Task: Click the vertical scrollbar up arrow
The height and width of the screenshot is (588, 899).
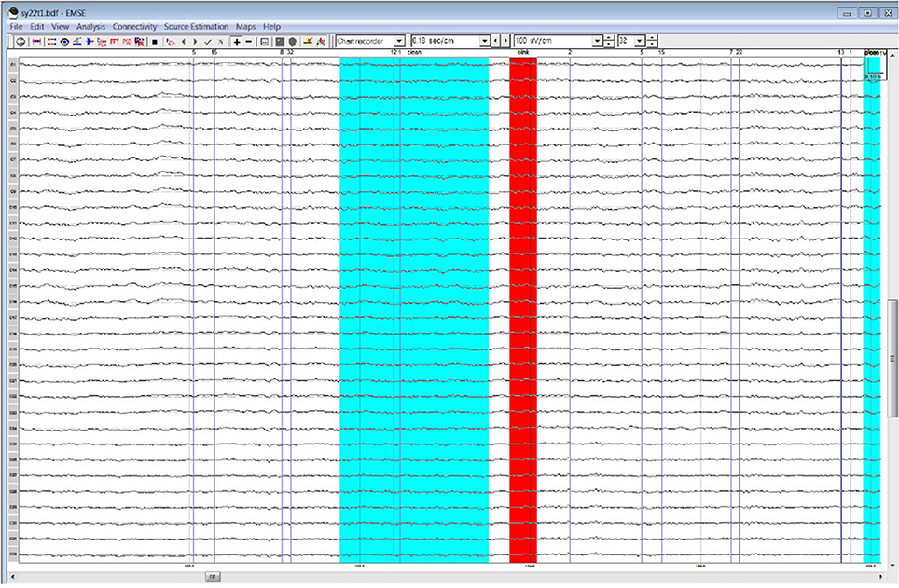Action: coord(892,54)
